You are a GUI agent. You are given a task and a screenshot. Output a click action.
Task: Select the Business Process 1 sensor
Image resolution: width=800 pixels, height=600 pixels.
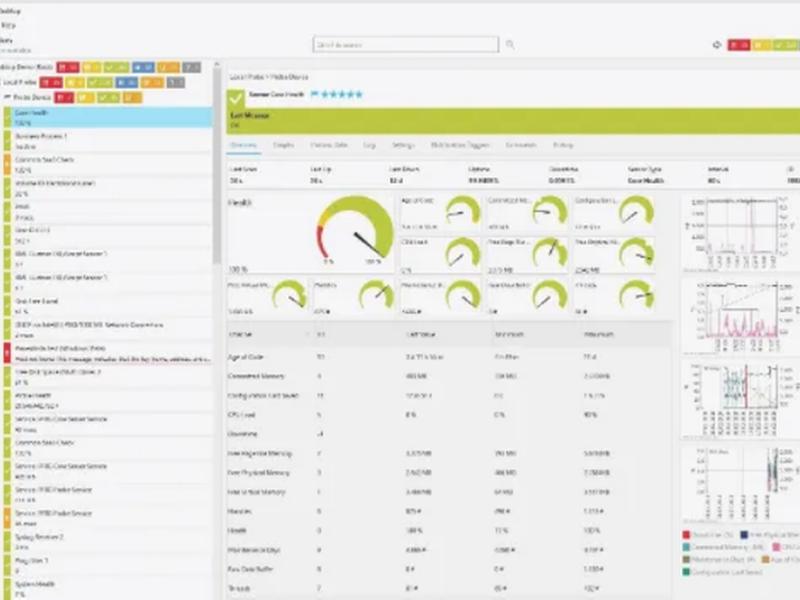(x=109, y=141)
